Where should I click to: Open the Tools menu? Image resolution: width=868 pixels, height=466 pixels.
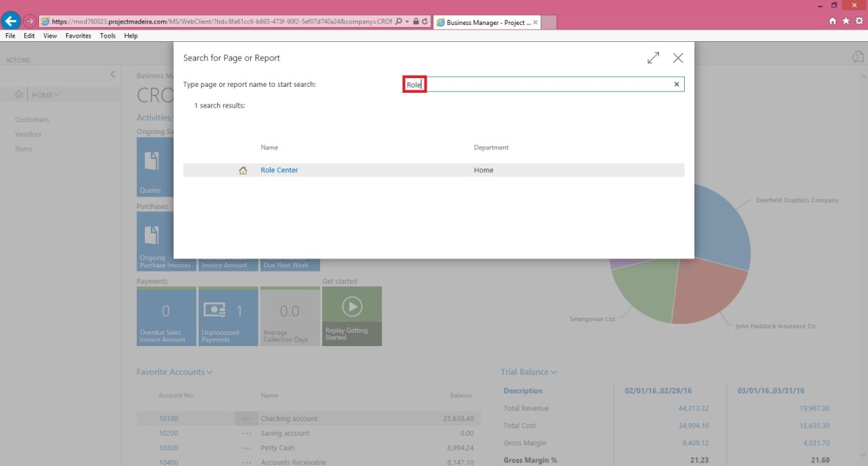pos(107,35)
